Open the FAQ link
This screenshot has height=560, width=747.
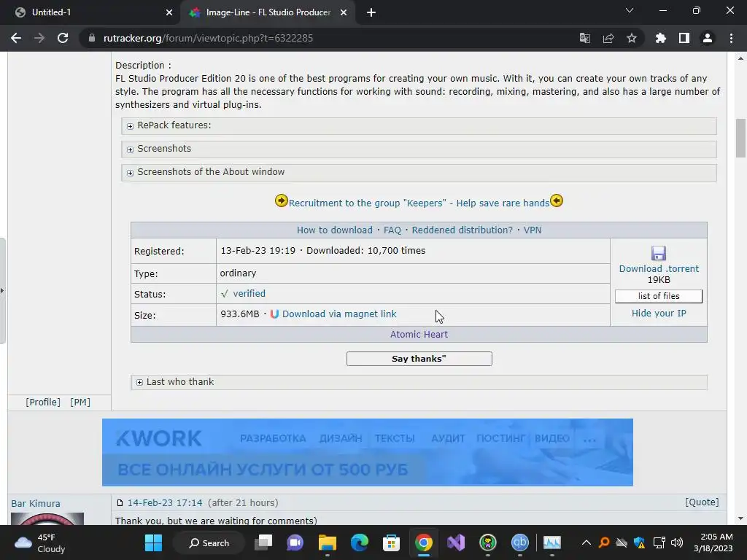point(392,230)
